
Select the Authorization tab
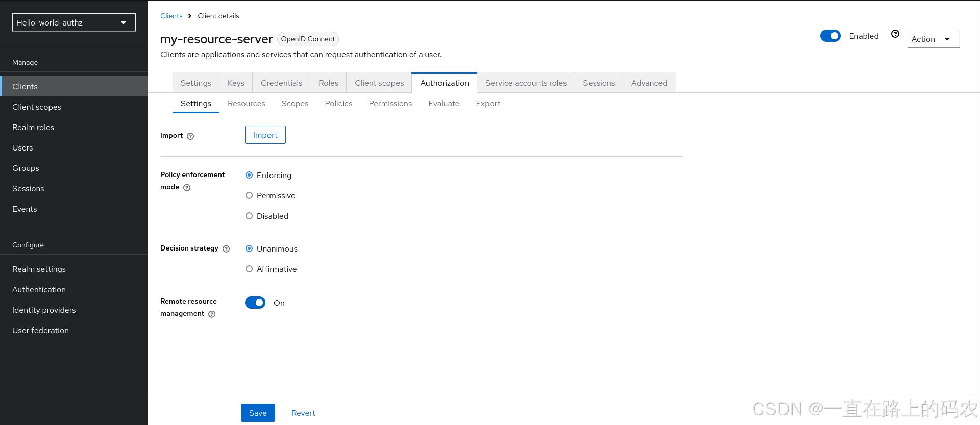click(445, 83)
